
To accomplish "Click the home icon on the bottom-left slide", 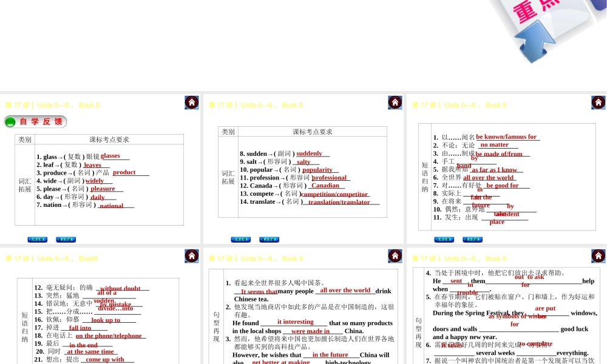I will tap(192, 256).
